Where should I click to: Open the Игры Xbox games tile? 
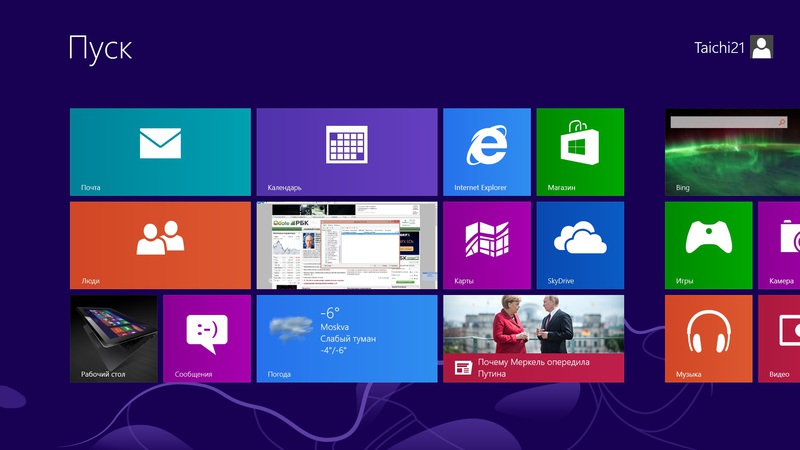coord(709,245)
